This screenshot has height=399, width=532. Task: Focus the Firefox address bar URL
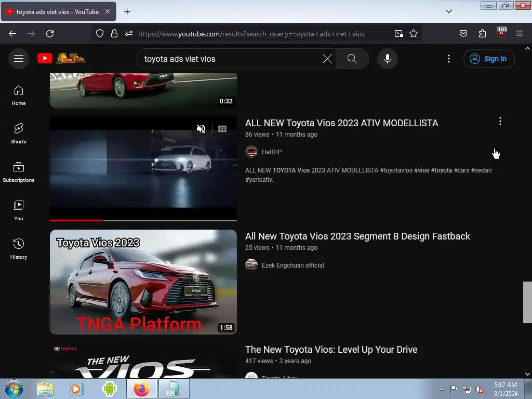pyautogui.click(x=251, y=34)
